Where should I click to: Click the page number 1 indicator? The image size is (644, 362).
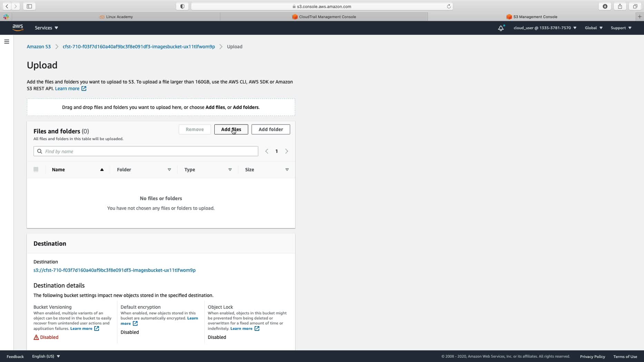276,151
